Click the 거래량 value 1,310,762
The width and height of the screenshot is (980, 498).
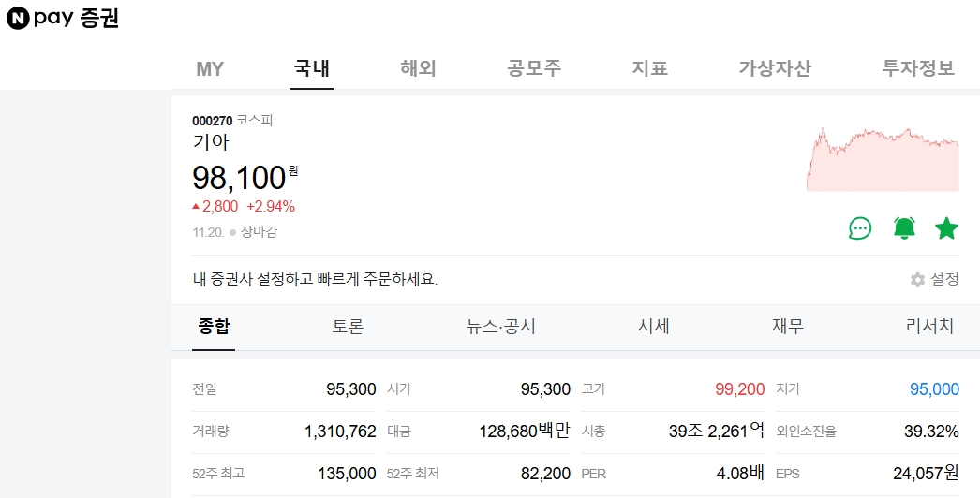(x=341, y=432)
